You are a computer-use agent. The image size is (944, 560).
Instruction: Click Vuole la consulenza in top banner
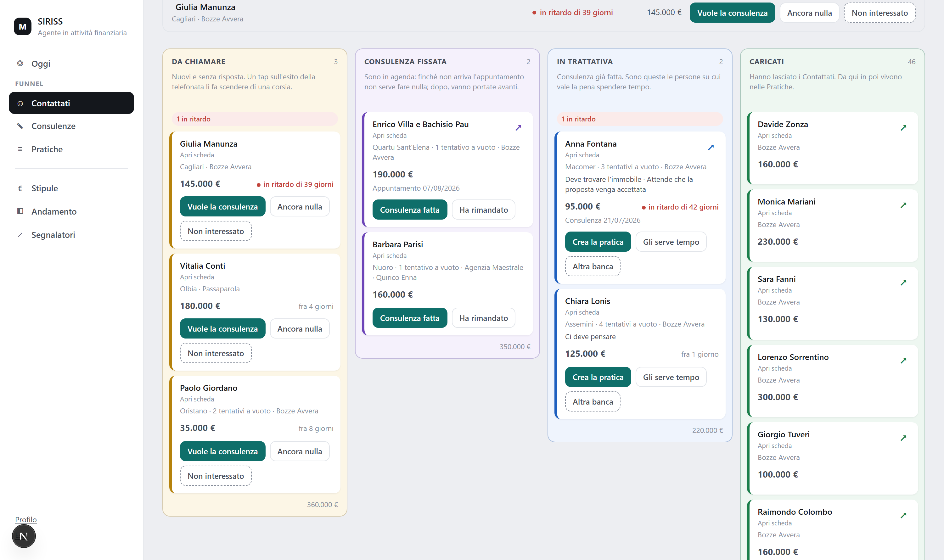pos(732,13)
